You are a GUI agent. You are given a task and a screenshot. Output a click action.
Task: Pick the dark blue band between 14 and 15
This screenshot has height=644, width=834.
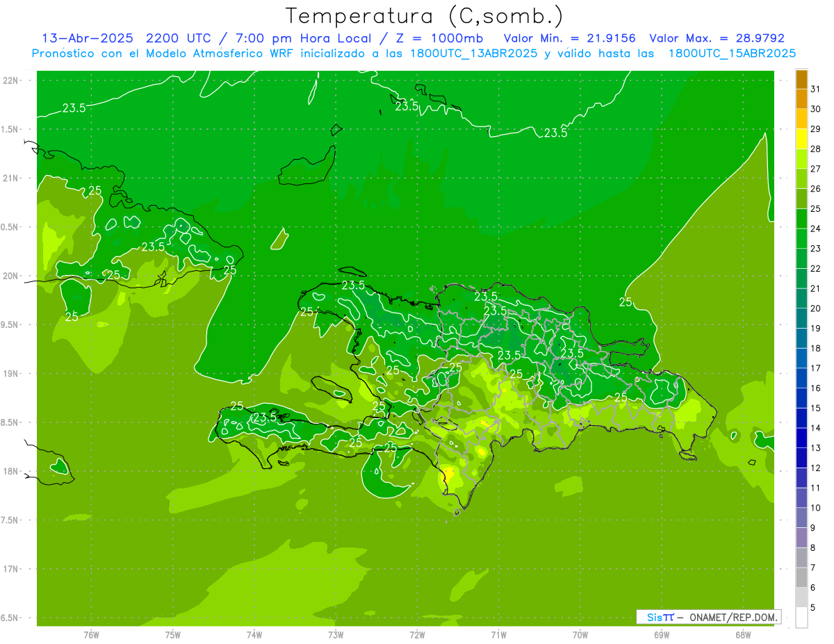(801, 418)
